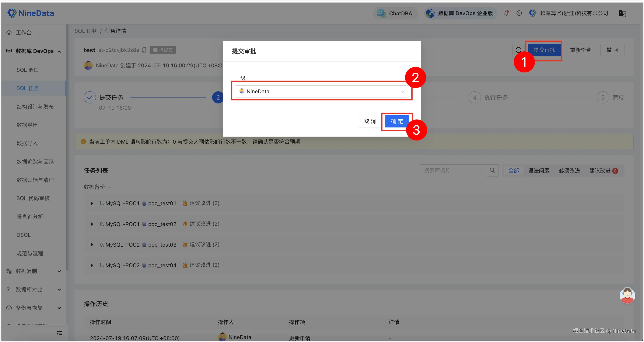Click the search magnifier icon
644x342 pixels.
pyautogui.click(x=492, y=171)
